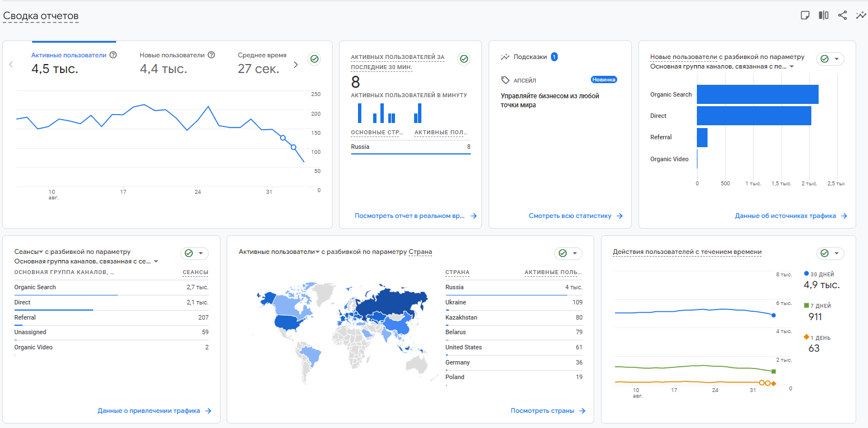This screenshot has width=868, height=428.
Task: Open the Смотреть всю статистику link
Action: pos(576,216)
